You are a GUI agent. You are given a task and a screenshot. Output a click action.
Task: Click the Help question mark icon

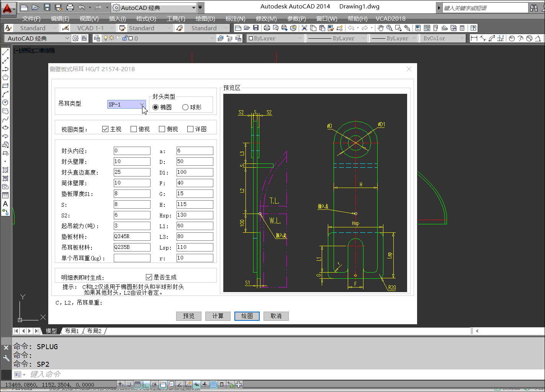(473, 28)
